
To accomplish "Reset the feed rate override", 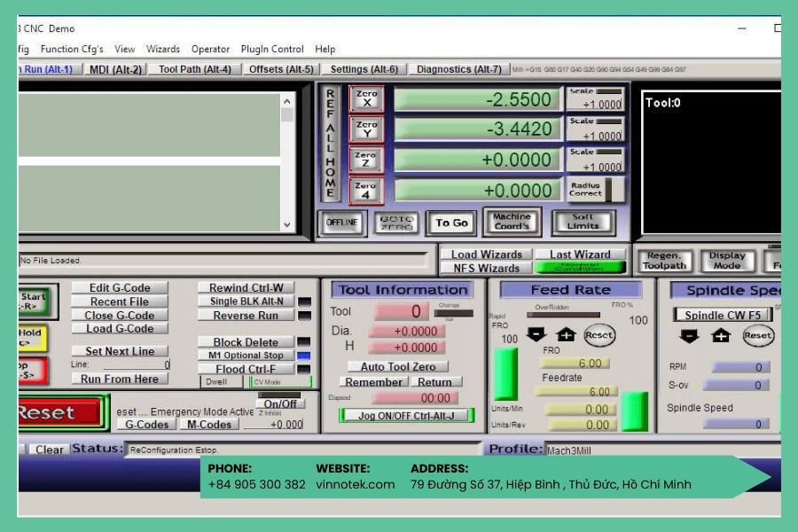I will [x=599, y=335].
